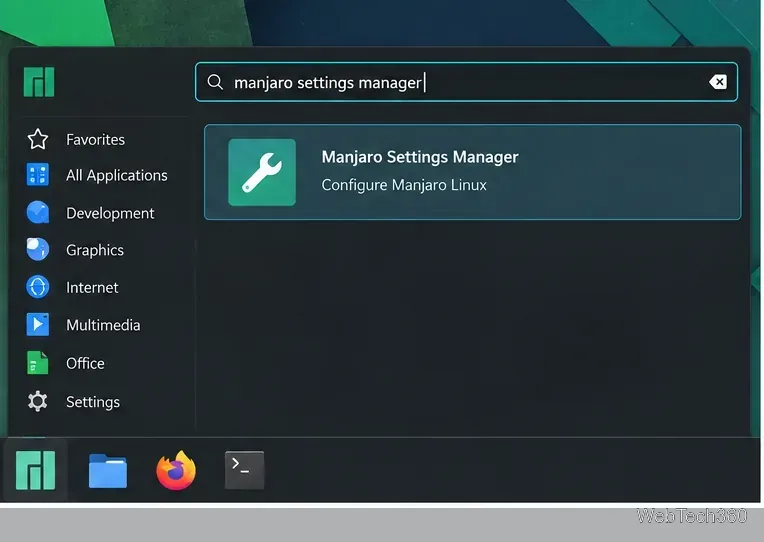Viewport: 764px width, 542px height.
Task: Click the 'Manjaro Settings Manager' result title
Action: (420, 157)
